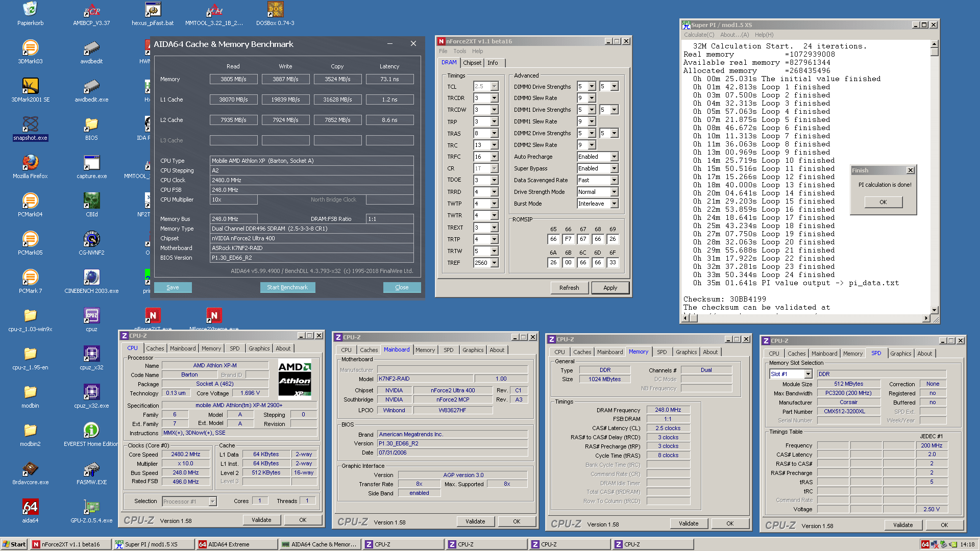Open the TRCDR timing dropdown
980x551 pixels.
[494, 98]
